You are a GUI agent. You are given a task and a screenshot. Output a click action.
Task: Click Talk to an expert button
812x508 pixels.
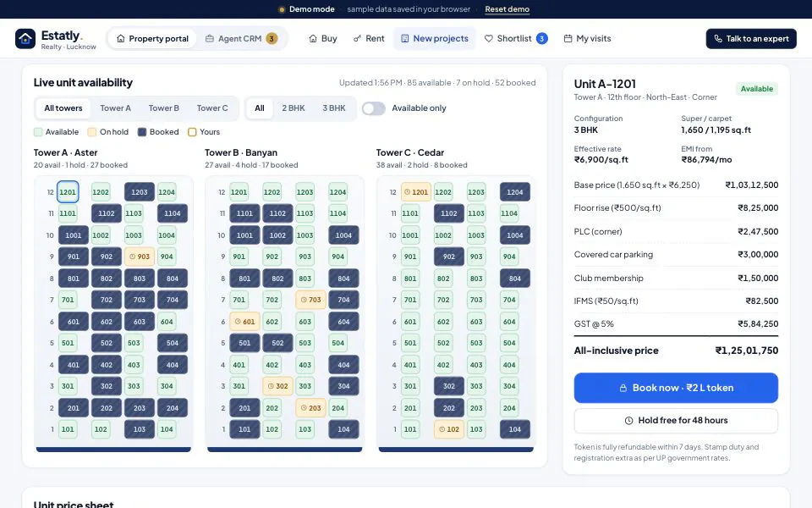click(x=751, y=38)
